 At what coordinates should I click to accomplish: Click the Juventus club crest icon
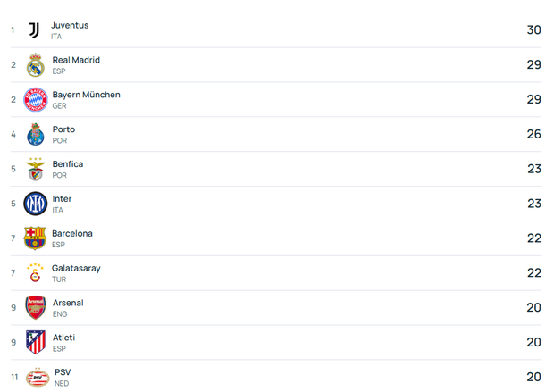[34, 30]
